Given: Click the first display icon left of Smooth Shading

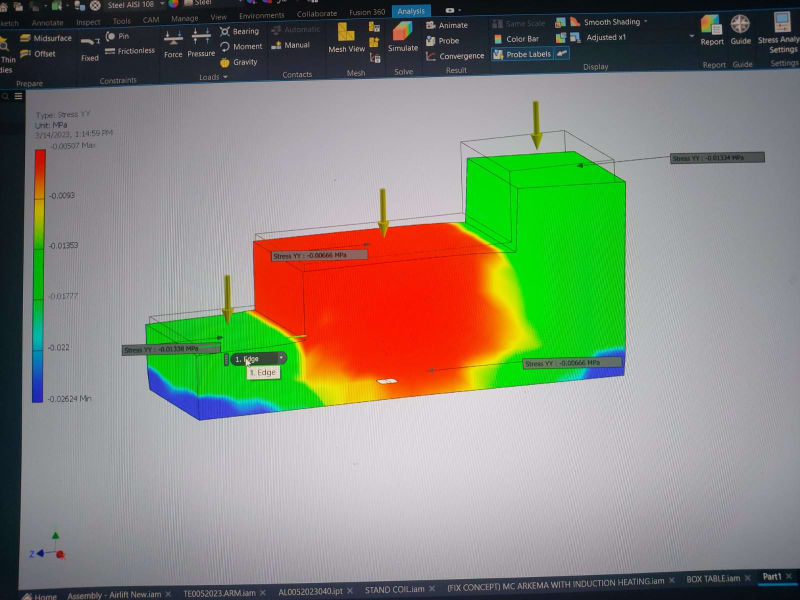Looking at the screenshot, I should pos(560,22).
